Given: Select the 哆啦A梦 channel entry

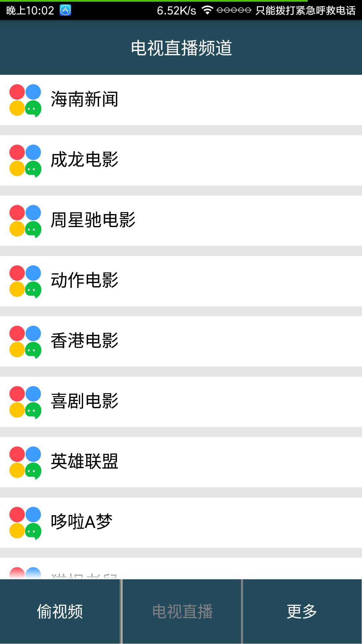Looking at the screenshot, I should click(x=181, y=523).
